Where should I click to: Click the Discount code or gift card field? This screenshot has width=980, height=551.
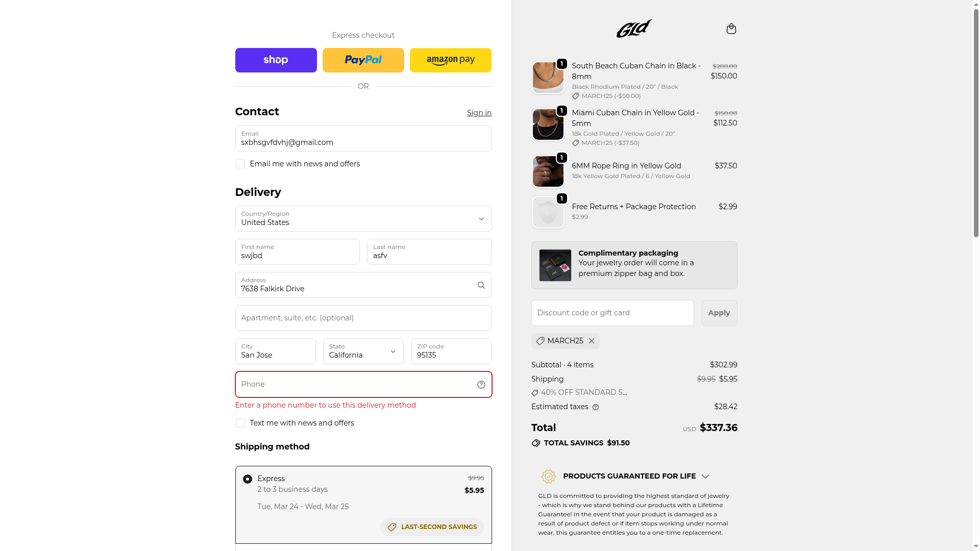point(612,313)
